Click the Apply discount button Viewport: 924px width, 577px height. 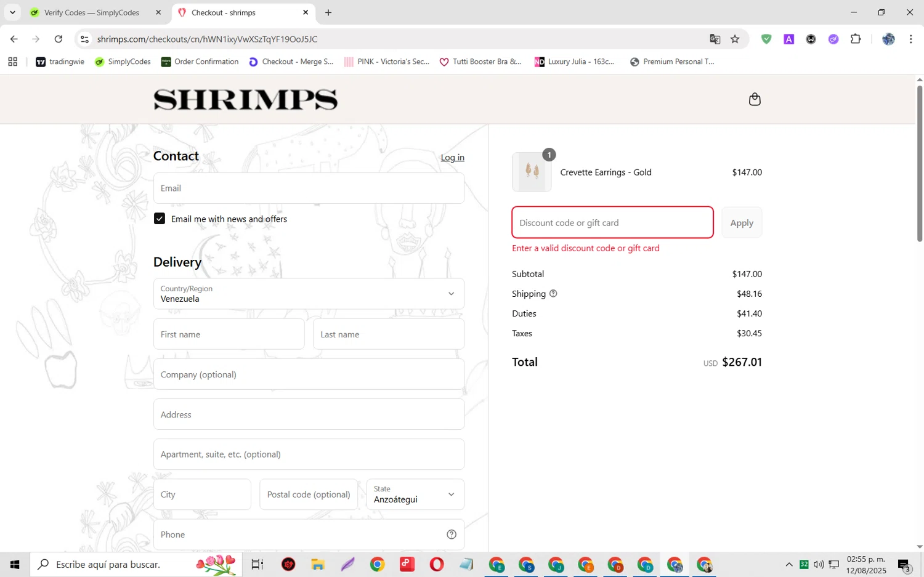(742, 222)
